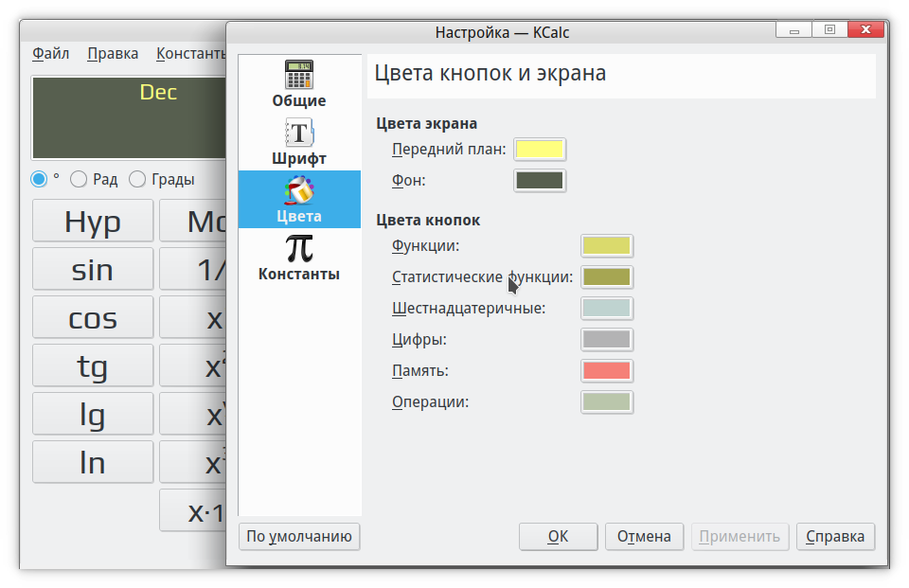
Task: Click the cos button in KCalc
Action: (x=93, y=317)
